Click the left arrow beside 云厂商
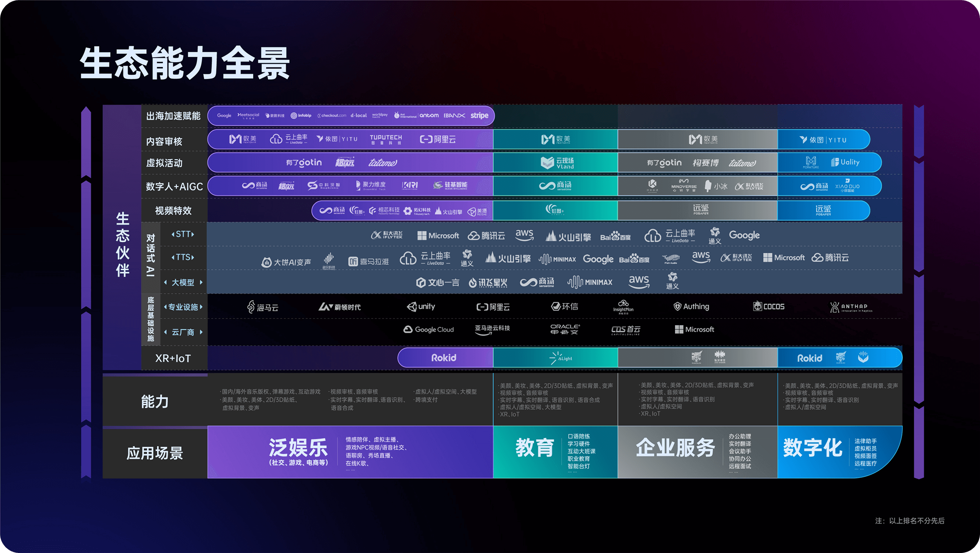Screen dimensions: 980x553 click(165, 332)
